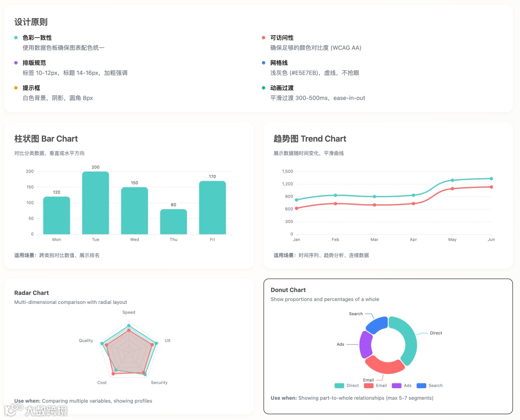Image resolution: width=520 pixels, height=420 pixels.
Task: Click the 动画过渡 principle title
Action: click(x=282, y=88)
